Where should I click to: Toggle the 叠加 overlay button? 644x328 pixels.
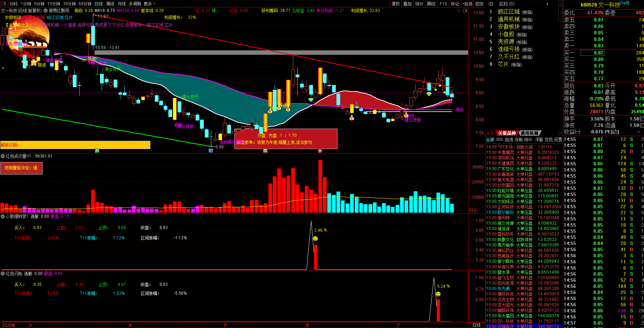coord(407,4)
